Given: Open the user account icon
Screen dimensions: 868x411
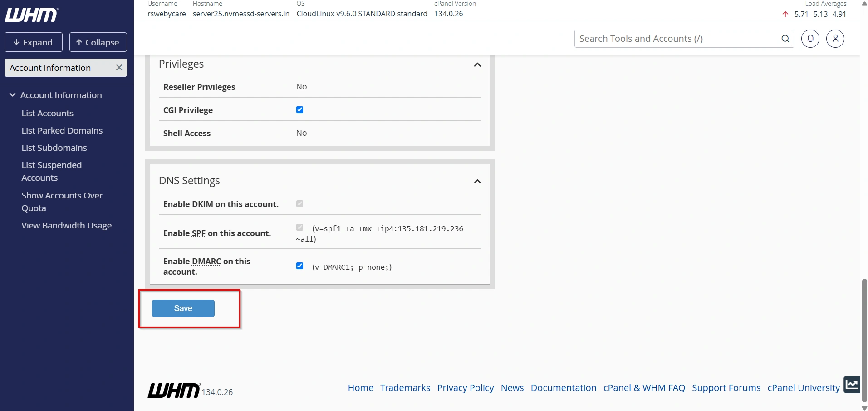Looking at the screenshot, I should 835,39.
